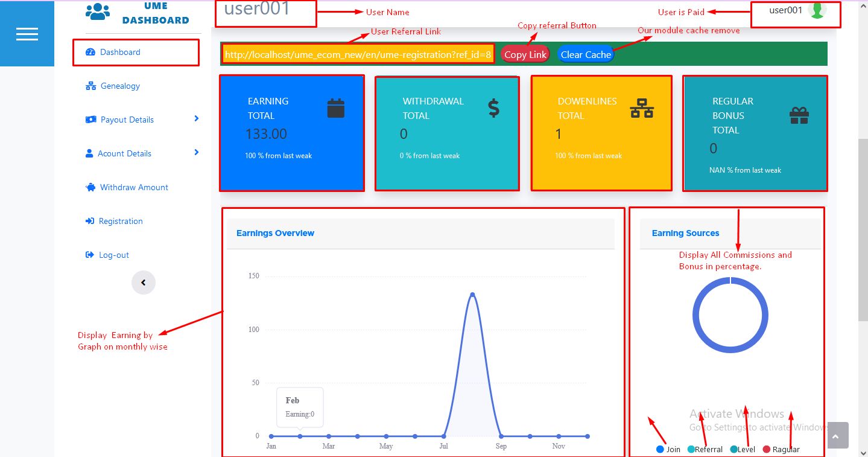Click the calendar icon on Earning Total card
The height and width of the screenshot is (457, 868).
335,108
